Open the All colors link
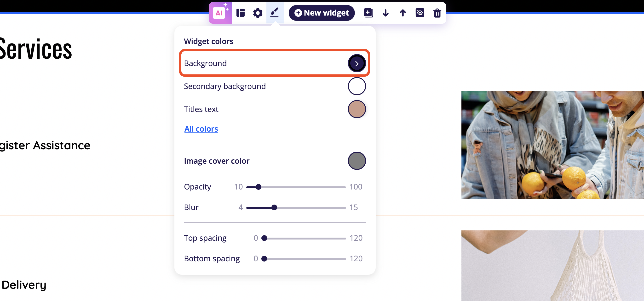The image size is (644, 301). 201,129
